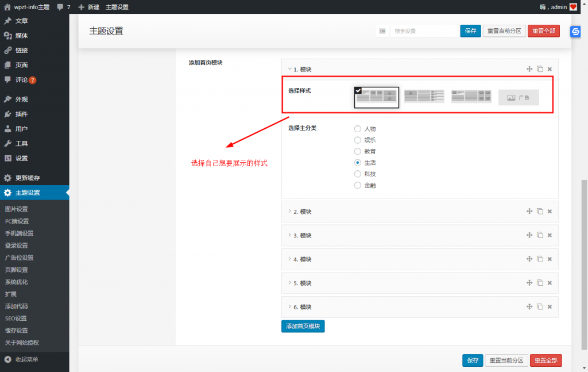This screenshot has width=588, height=372.
Task: Delete 4. 模块 via X icon
Action: [x=550, y=259]
